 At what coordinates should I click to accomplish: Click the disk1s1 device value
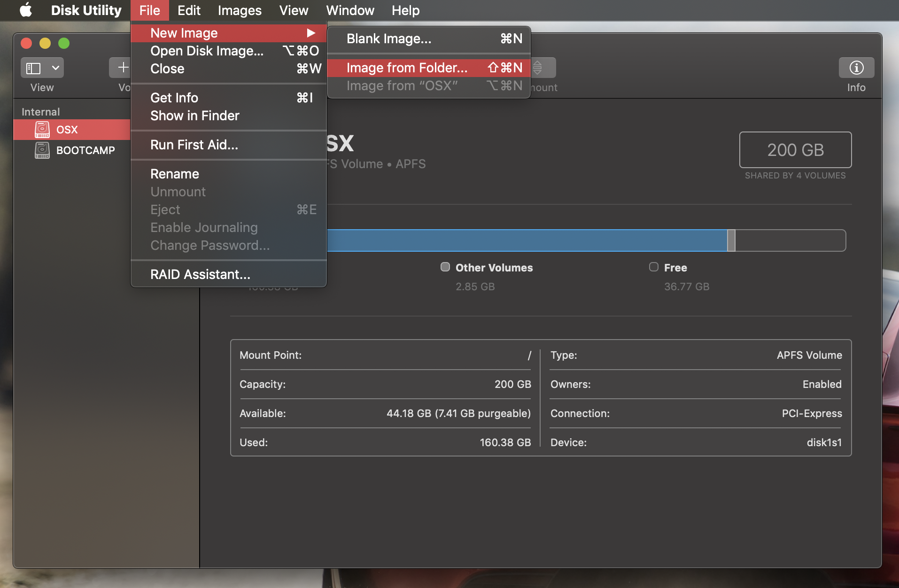[x=824, y=442]
